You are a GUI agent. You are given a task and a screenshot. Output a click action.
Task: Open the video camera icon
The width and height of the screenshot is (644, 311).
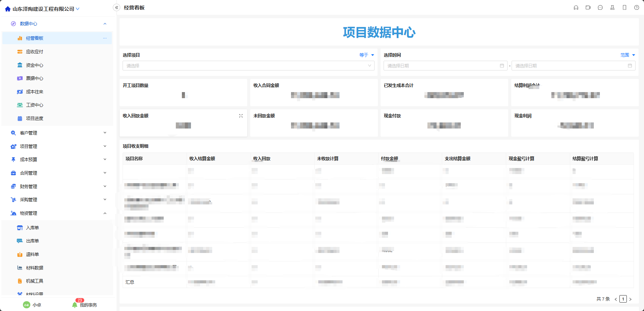pos(588,8)
